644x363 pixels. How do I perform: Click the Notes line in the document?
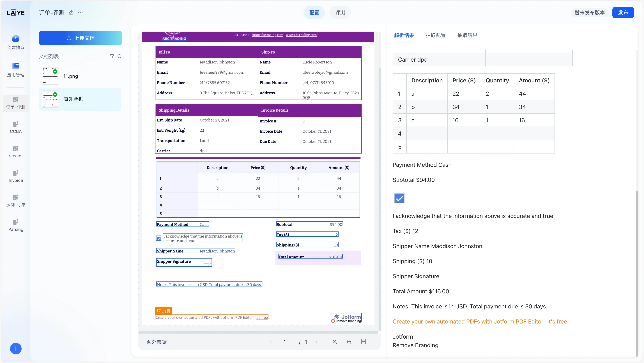209,284
